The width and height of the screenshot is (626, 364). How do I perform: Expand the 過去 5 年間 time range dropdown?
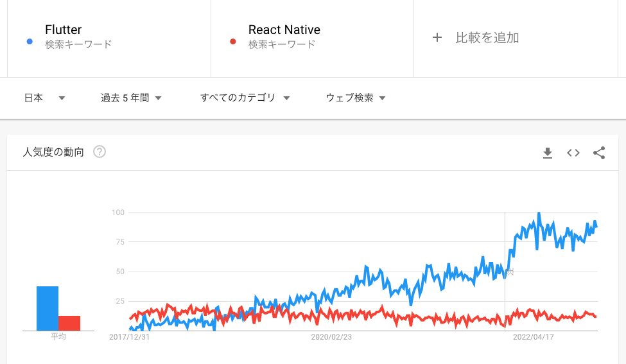(x=131, y=98)
